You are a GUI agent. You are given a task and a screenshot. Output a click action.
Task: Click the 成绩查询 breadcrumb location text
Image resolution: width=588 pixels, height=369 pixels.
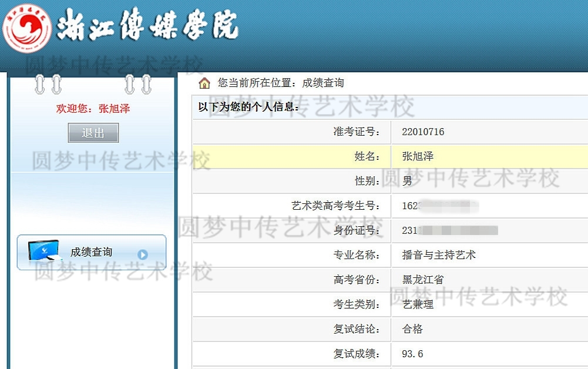322,83
